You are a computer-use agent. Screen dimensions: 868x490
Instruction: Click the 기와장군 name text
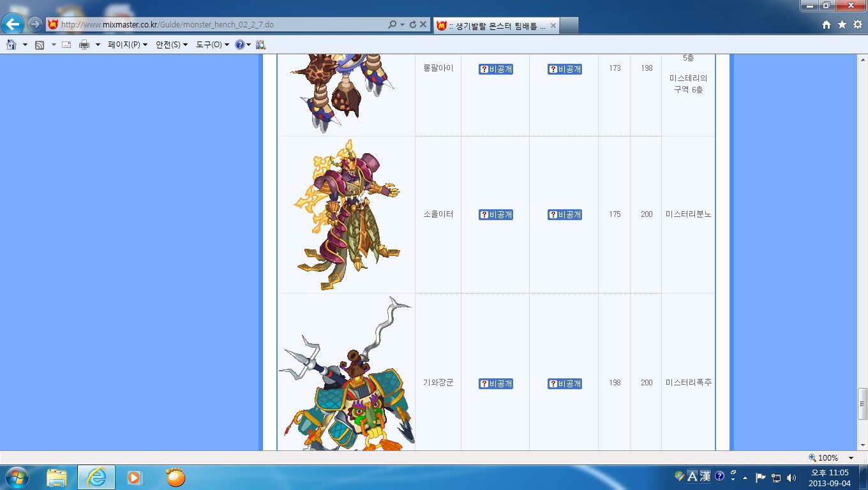tap(438, 383)
